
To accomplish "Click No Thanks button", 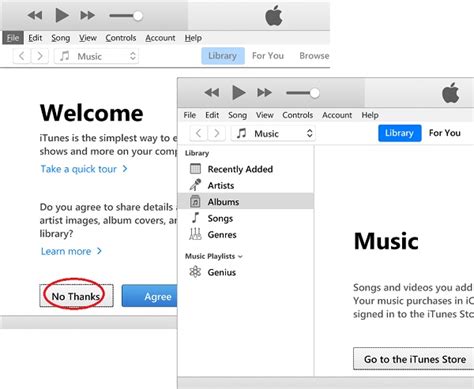I will click(x=76, y=296).
